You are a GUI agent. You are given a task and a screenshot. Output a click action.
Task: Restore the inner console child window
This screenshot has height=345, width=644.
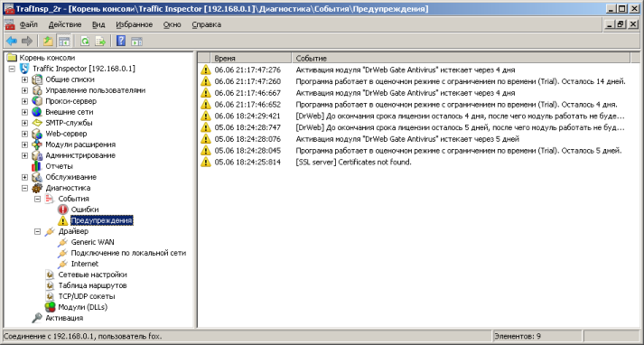pyautogui.click(x=621, y=24)
